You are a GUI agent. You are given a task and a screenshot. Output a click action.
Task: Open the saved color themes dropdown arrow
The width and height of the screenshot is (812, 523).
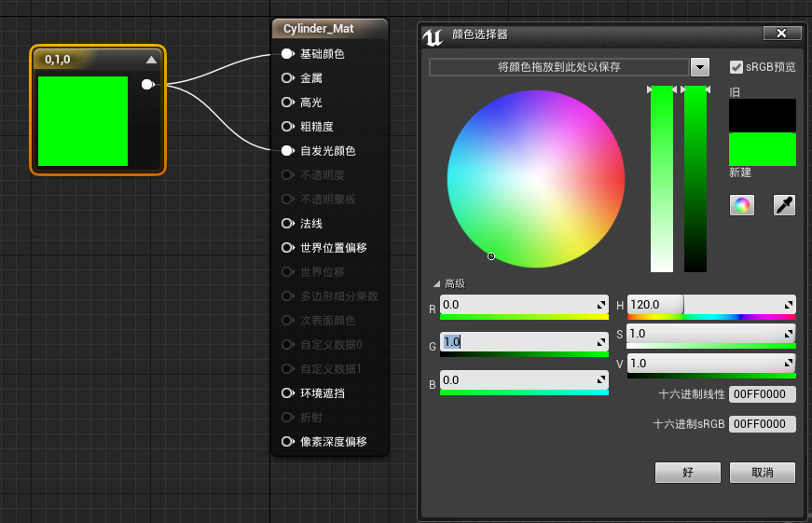tap(700, 67)
